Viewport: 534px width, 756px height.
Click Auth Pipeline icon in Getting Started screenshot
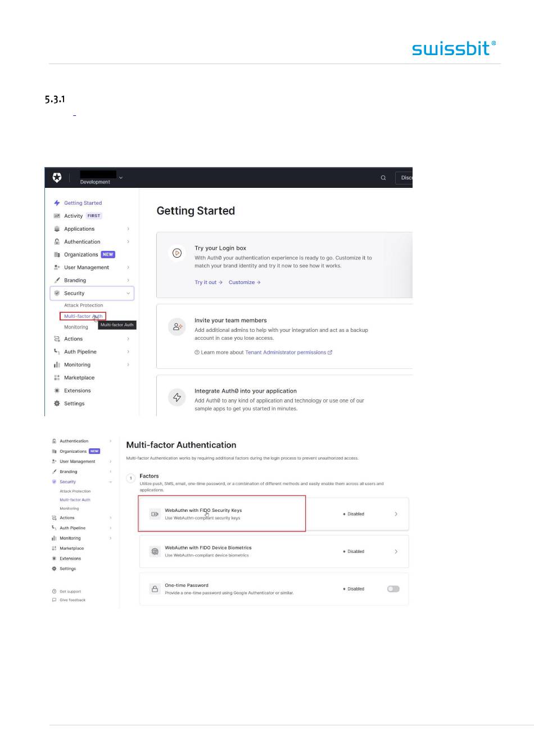coord(57,352)
